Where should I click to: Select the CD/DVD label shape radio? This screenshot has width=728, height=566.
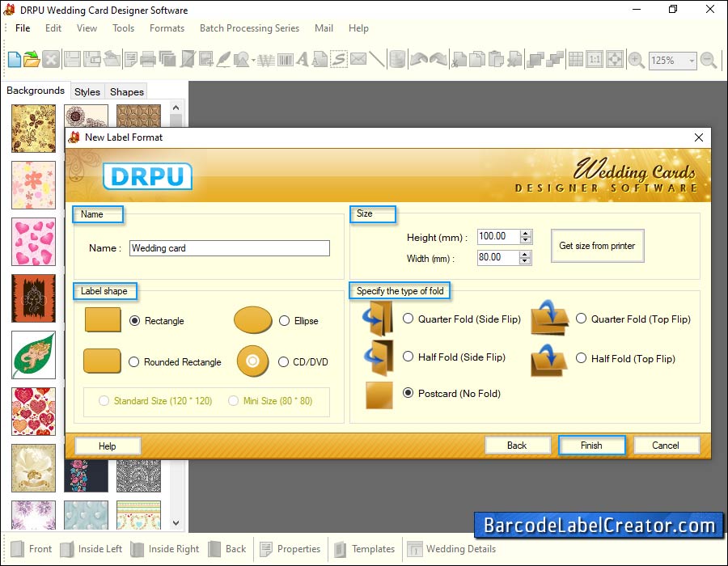click(x=283, y=362)
